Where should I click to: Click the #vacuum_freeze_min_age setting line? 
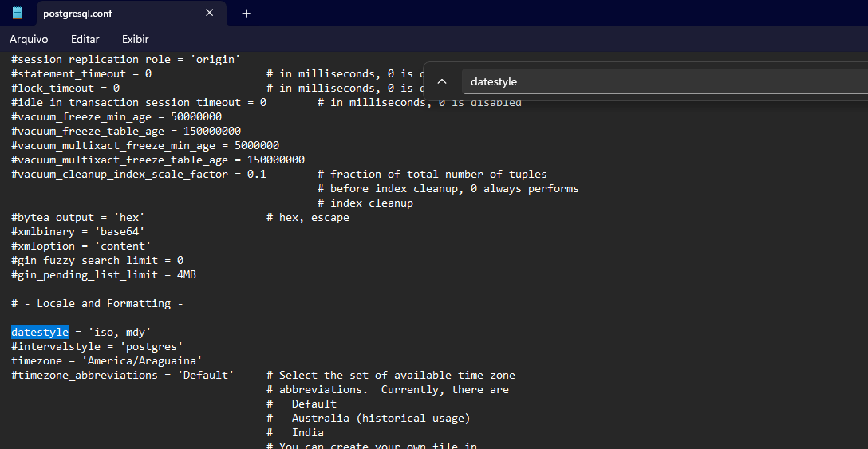[116, 116]
